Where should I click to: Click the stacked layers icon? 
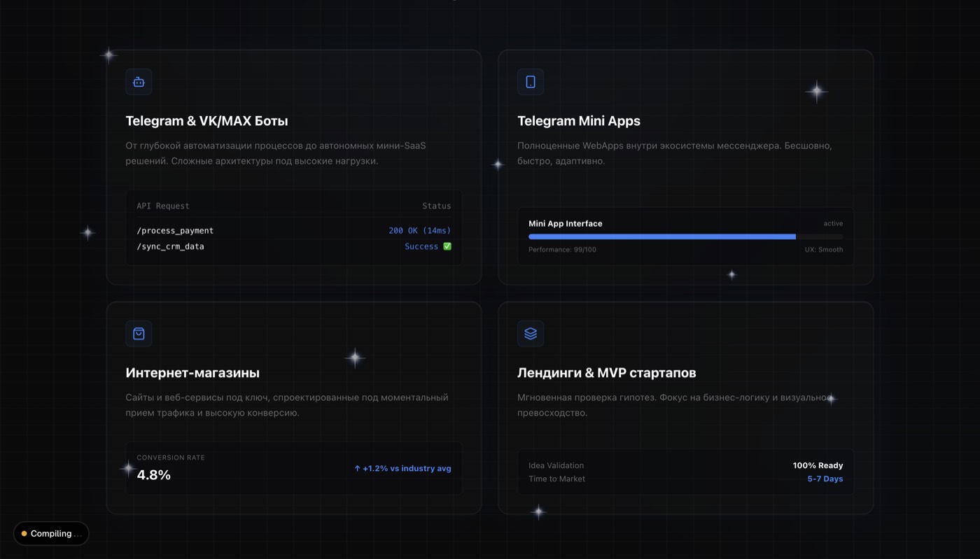click(x=531, y=334)
